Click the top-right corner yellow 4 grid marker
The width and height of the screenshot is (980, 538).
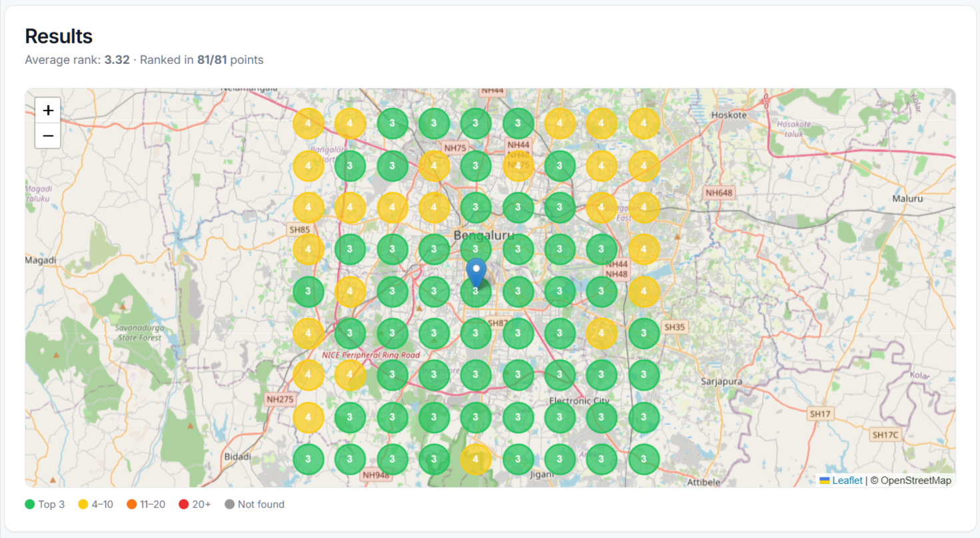click(644, 123)
